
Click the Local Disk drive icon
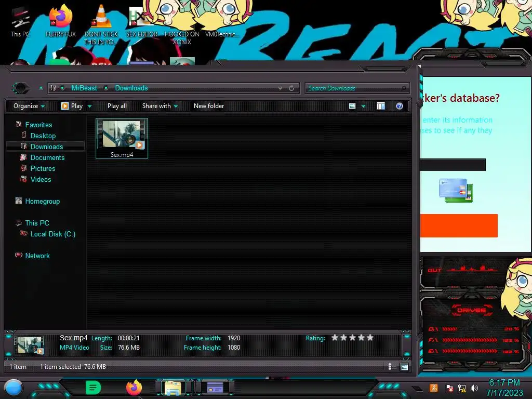(x=24, y=233)
